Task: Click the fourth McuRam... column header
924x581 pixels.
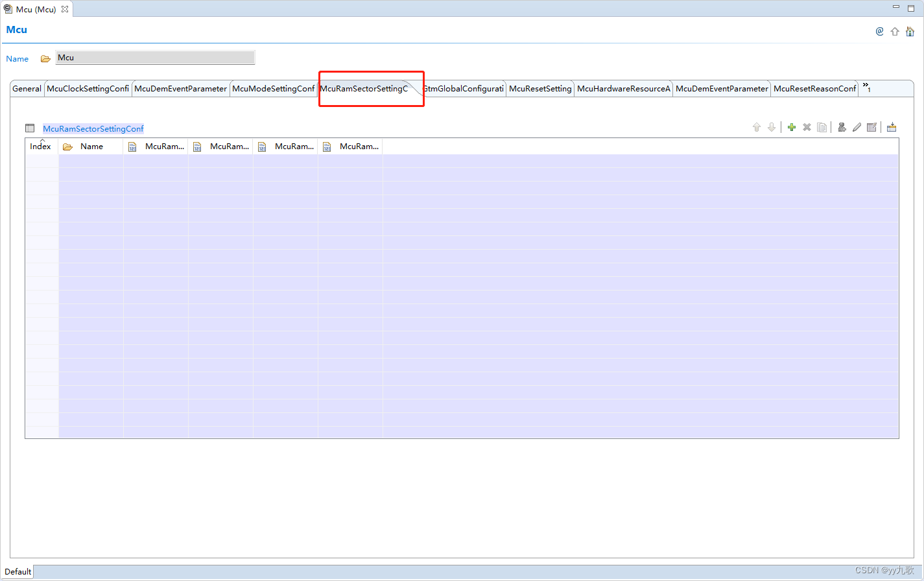Action: coord(350,147)
